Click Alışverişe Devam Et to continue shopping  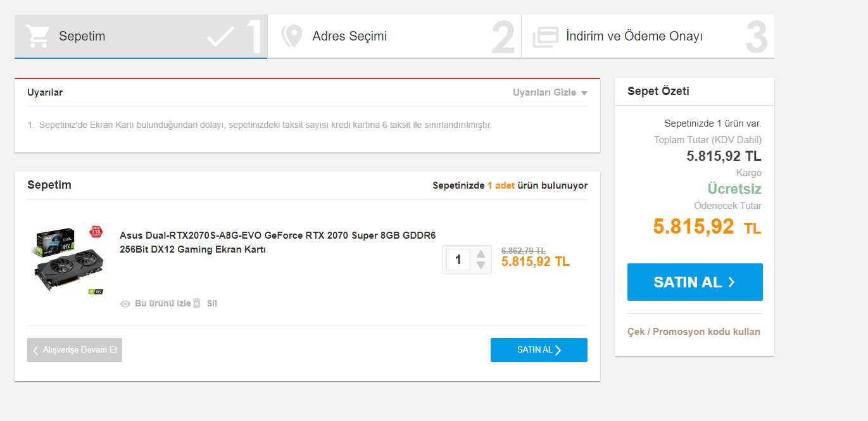coord(75,350)
